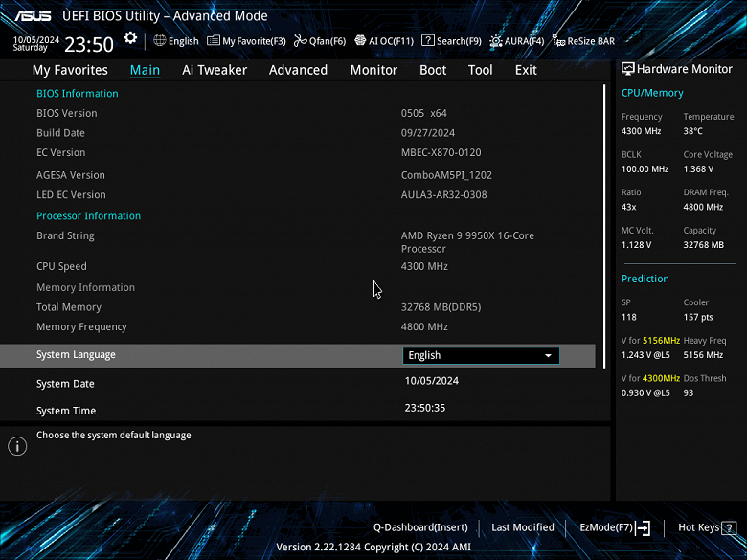Click the Processor Information heading
This screenshot has height=560, width=747.
click(x=89, y=215)
